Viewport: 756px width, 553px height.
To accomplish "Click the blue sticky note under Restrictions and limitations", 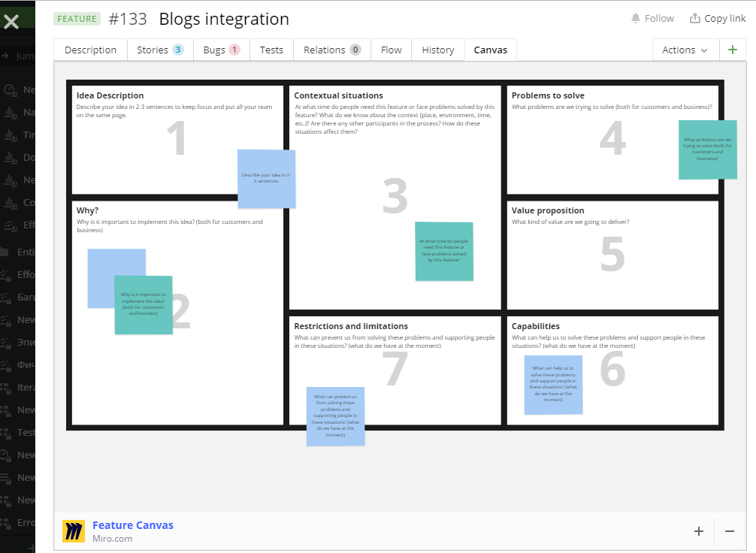I will (x=335, y=416).
